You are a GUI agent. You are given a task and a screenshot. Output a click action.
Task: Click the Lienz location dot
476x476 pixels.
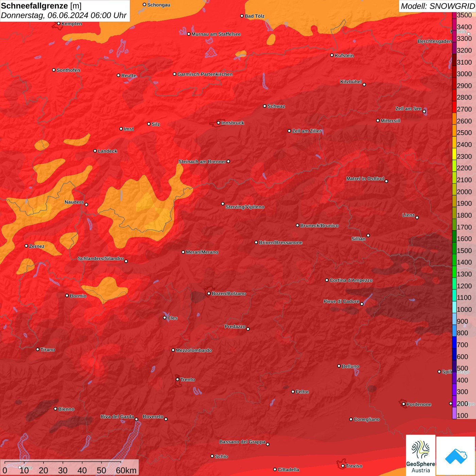(417, 217)
